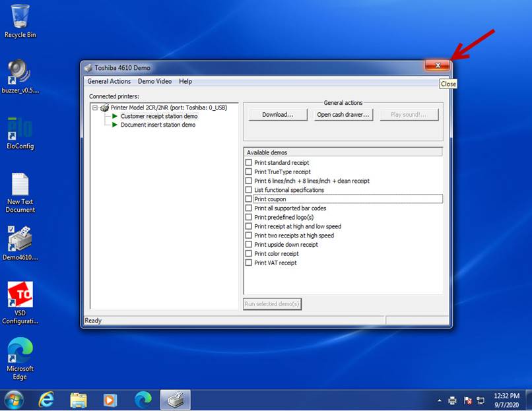This screenshot has height=411, width=532.
Task: Tick Print VAT receipt checkbox
Action: point(249,263)
